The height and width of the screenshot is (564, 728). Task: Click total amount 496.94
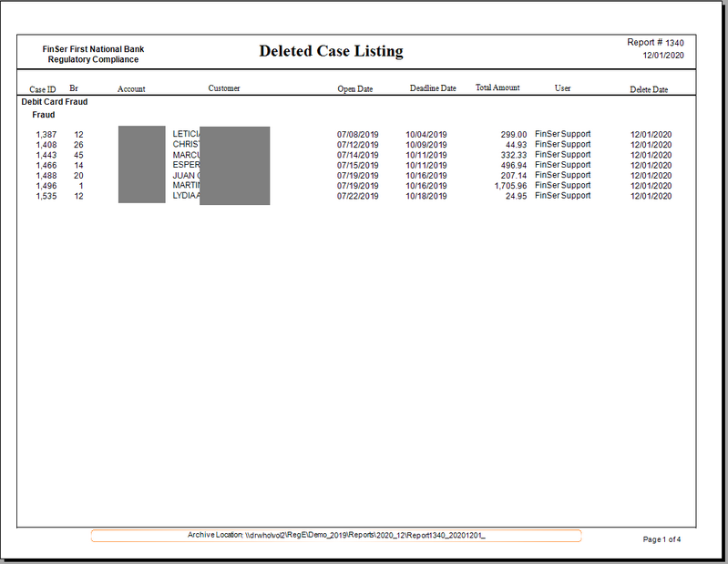[x=514, y=165]
